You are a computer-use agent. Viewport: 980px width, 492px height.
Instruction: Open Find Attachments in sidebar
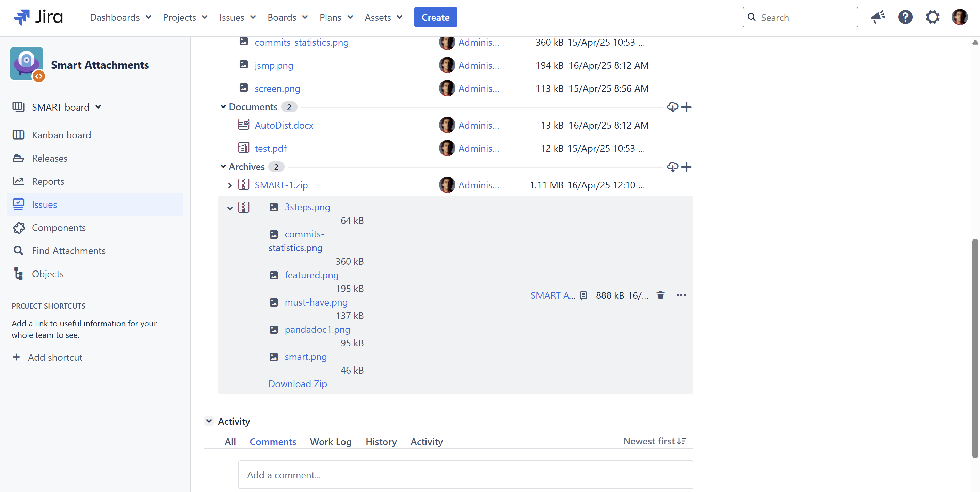(68, 251)
